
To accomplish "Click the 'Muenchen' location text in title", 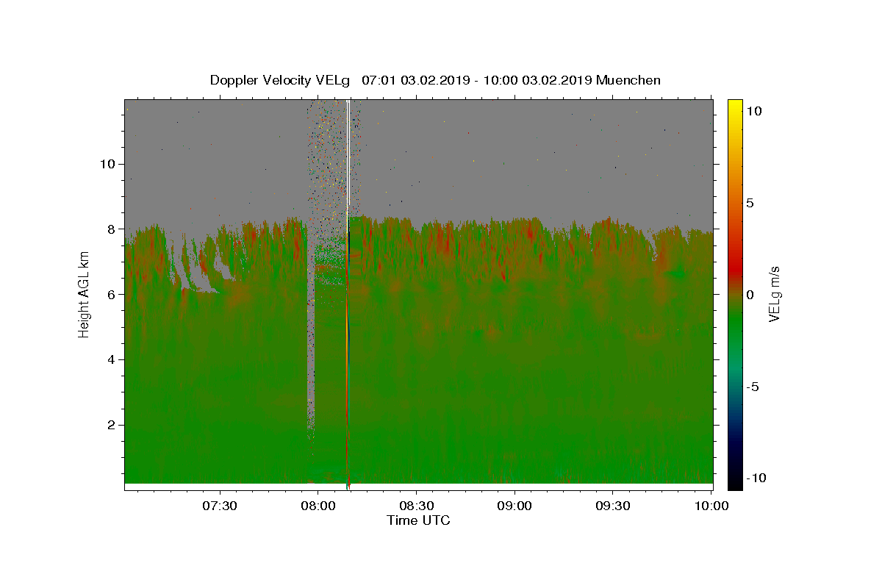I will (628, 80).
